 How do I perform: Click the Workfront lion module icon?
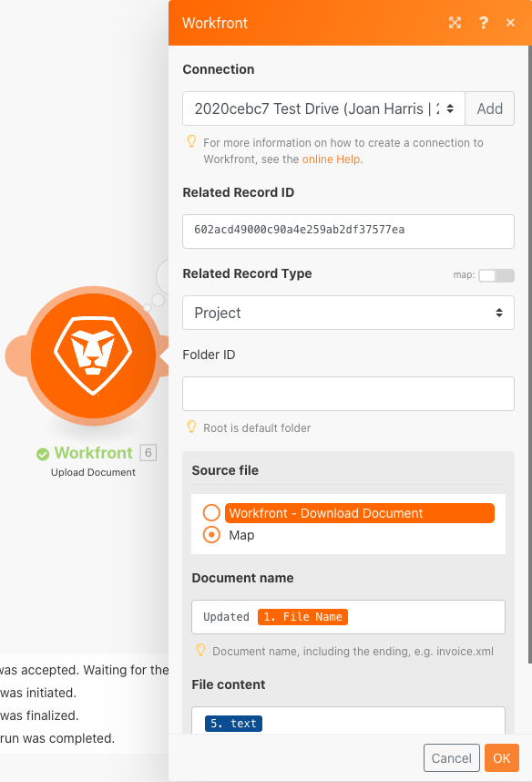pyautogui.click(x=93, y=355)
